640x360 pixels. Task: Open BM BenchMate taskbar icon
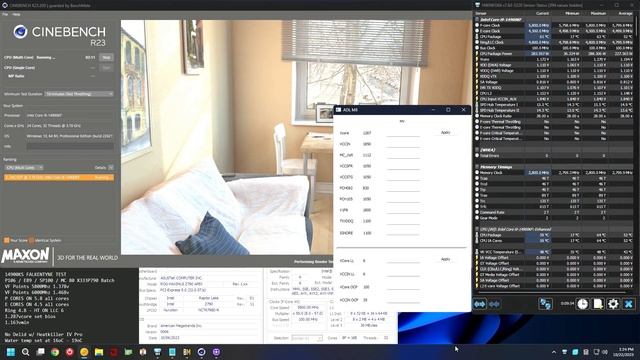point(187,352)
